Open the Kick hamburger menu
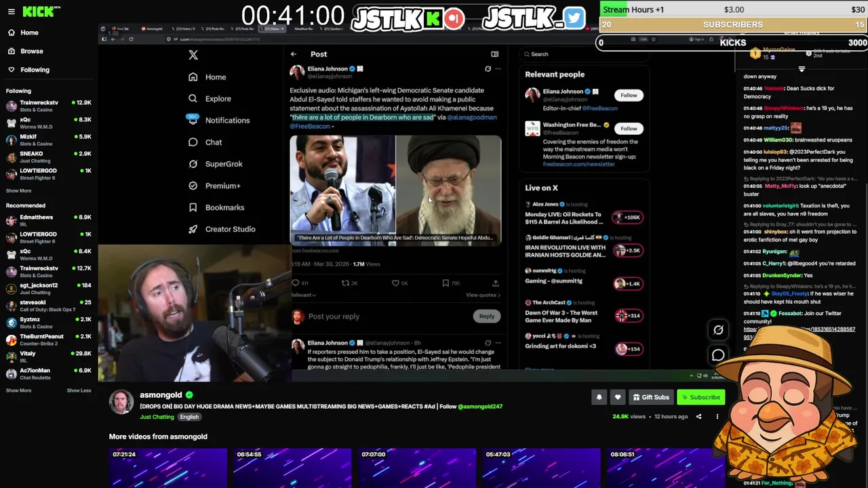 pyautogui.click(x=11, y=12)
